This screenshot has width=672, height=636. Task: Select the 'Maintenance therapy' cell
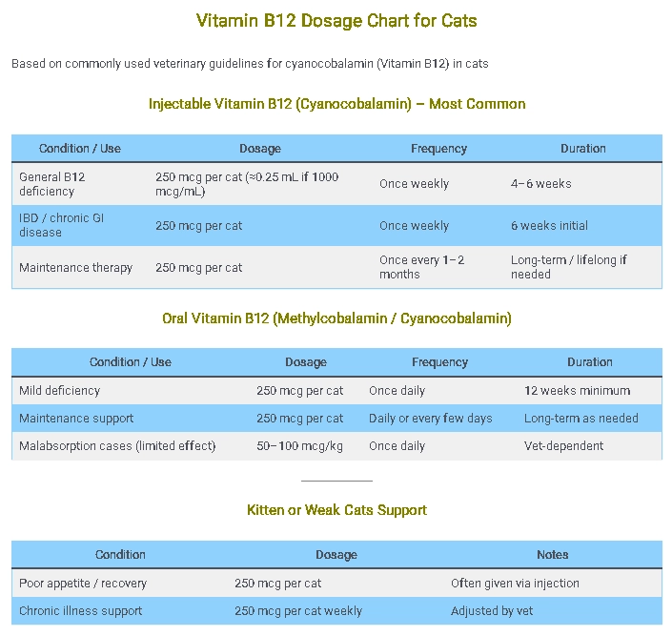tap(76, 268)
